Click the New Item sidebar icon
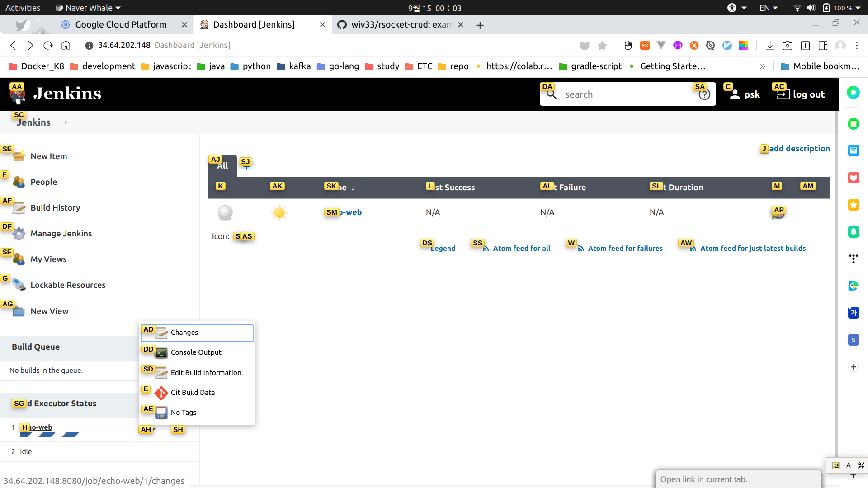Image resolution: width=868 pixels, height=488 pixels. coord(19,156)
